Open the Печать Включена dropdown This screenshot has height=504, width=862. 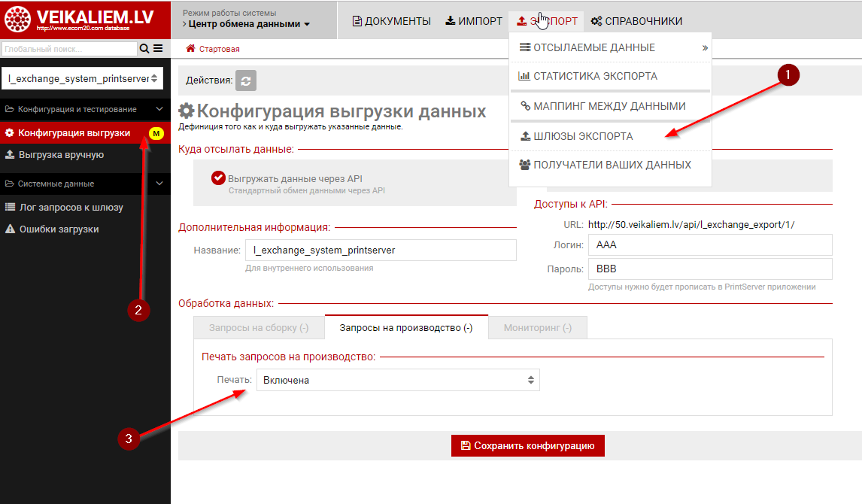[398, 380]
